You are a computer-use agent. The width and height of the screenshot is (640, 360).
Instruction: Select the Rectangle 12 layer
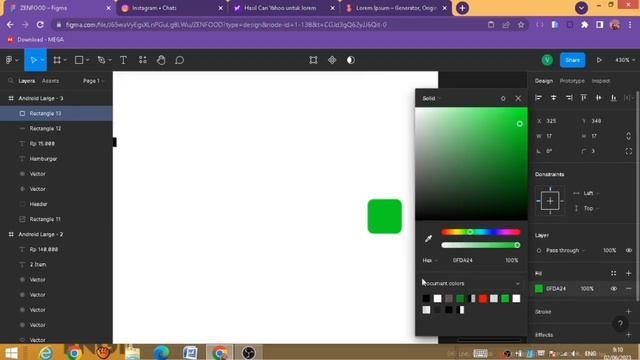point(45,129)
